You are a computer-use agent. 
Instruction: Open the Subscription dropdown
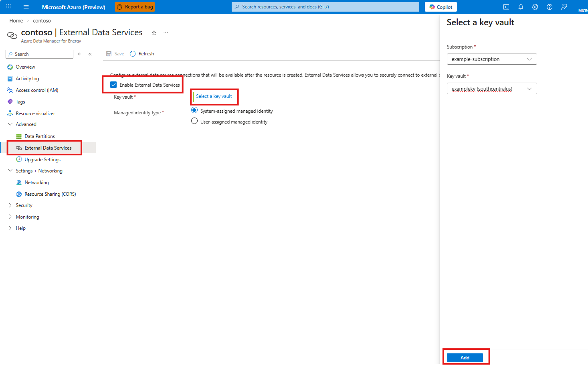click(491, 59)
